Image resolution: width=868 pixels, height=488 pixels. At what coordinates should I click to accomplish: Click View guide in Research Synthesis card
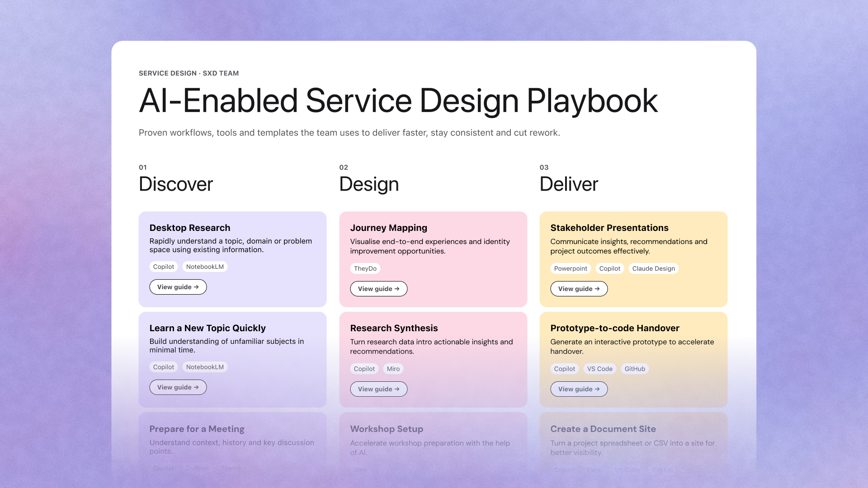coord(379,389)
